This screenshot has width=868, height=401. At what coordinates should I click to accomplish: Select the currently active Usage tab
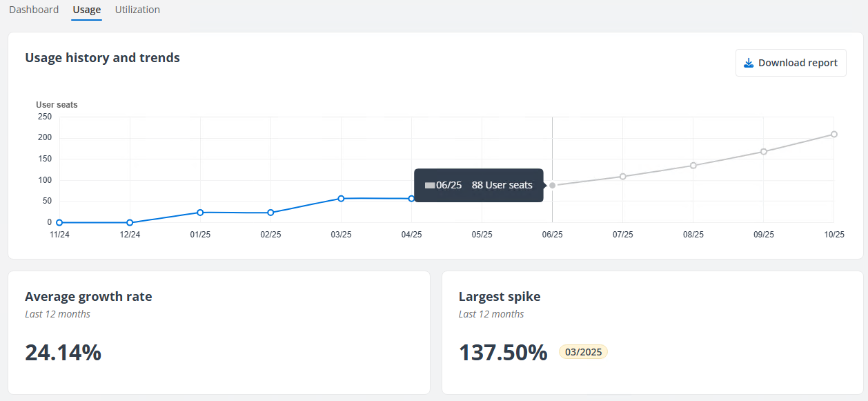(x=86, y=10)
